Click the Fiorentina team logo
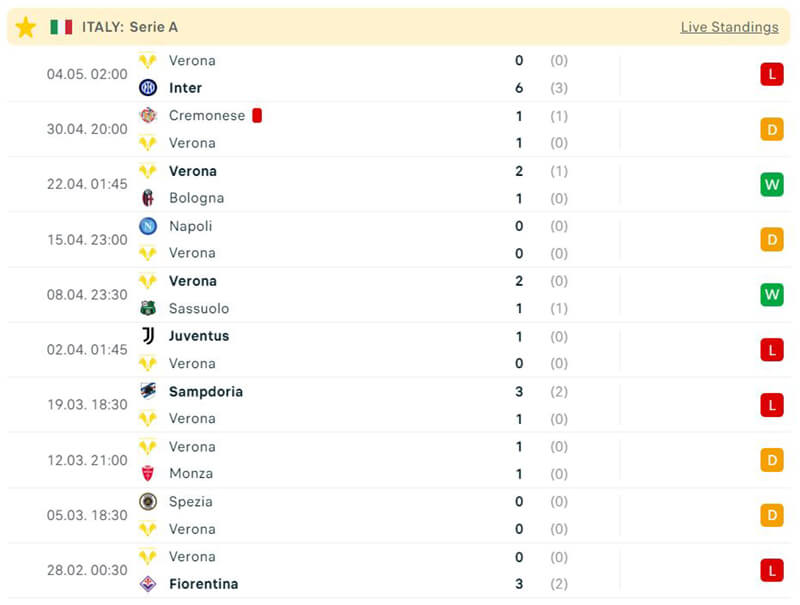This screenshot has width=800, height=605. point(148,584)
